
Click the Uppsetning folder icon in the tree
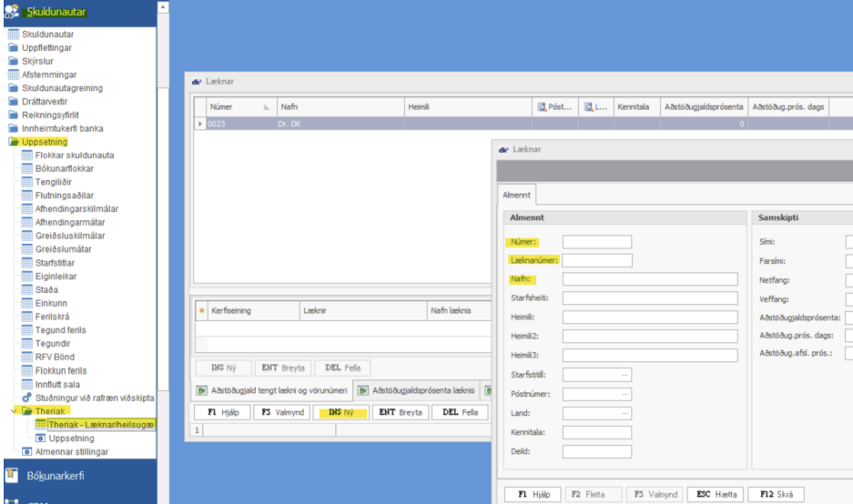[x=15, y=142]
